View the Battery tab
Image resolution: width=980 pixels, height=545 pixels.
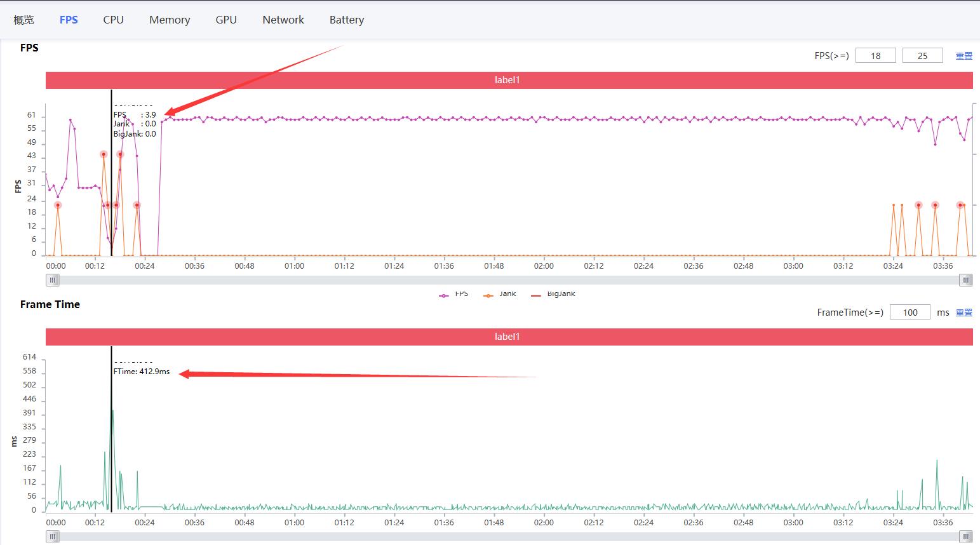(347, 20)
